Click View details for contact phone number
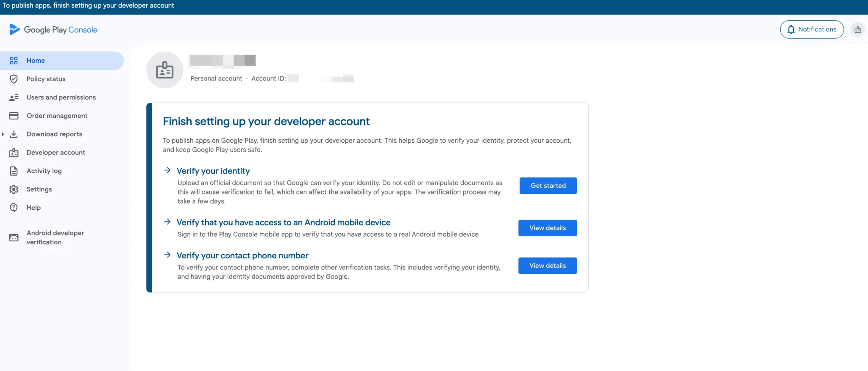This screenshot has width=868, height=371. click(x=548, y=266)
